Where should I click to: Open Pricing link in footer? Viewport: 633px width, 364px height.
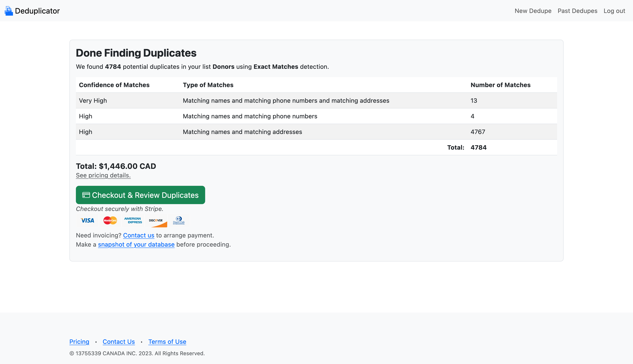(79, 342)
